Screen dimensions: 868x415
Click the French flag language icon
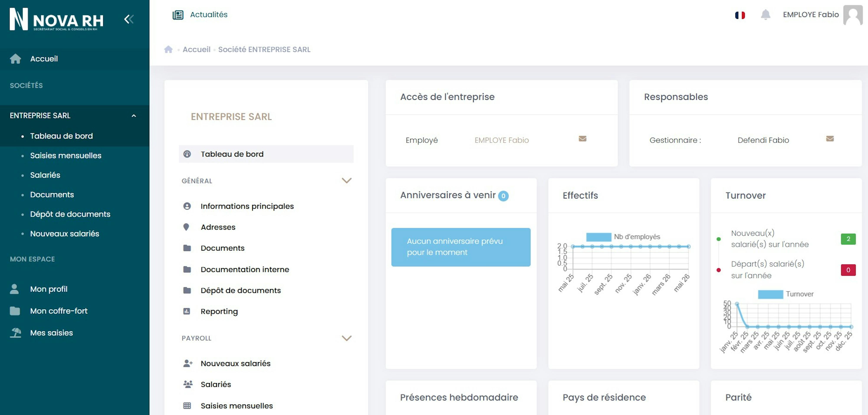click(740, 15)
